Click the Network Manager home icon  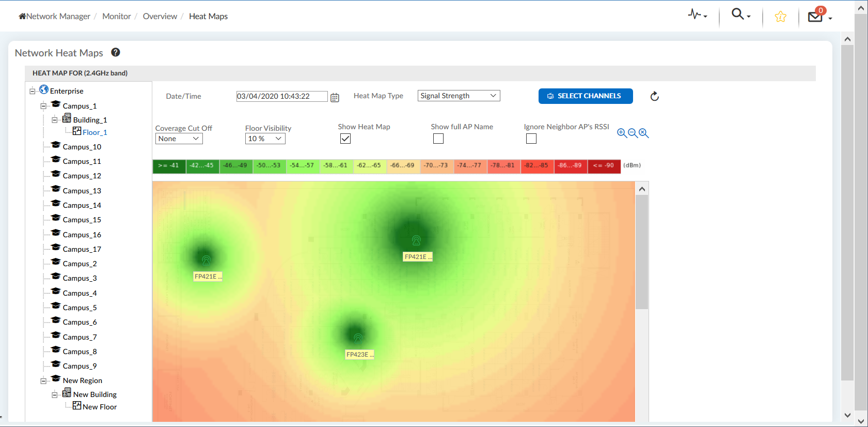[22, 16]
